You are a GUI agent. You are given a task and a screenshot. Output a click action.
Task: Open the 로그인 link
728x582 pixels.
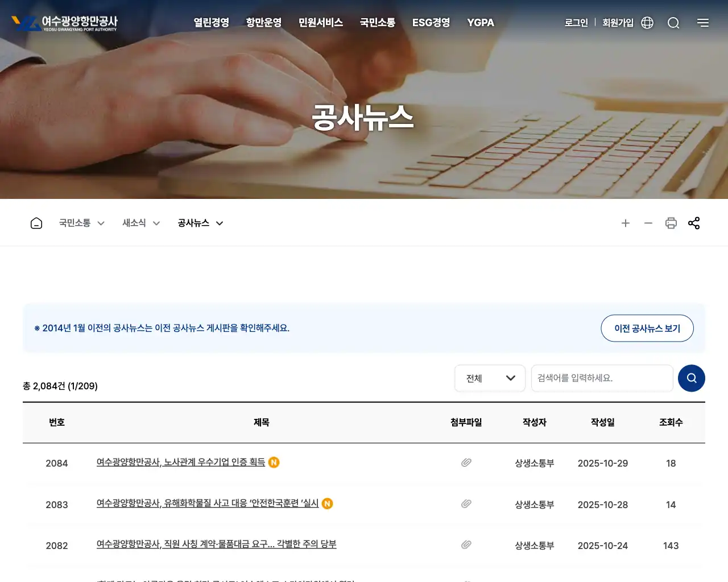[576, 23]
